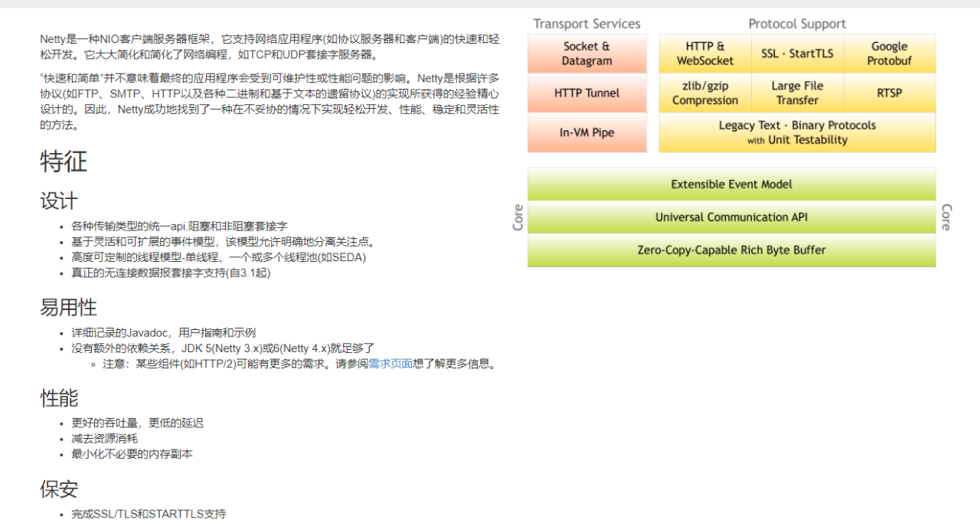980x526 pixels.
Task: Click the Extensible Event Model bar
Action: pyautogui.click(x=731, y=185)
